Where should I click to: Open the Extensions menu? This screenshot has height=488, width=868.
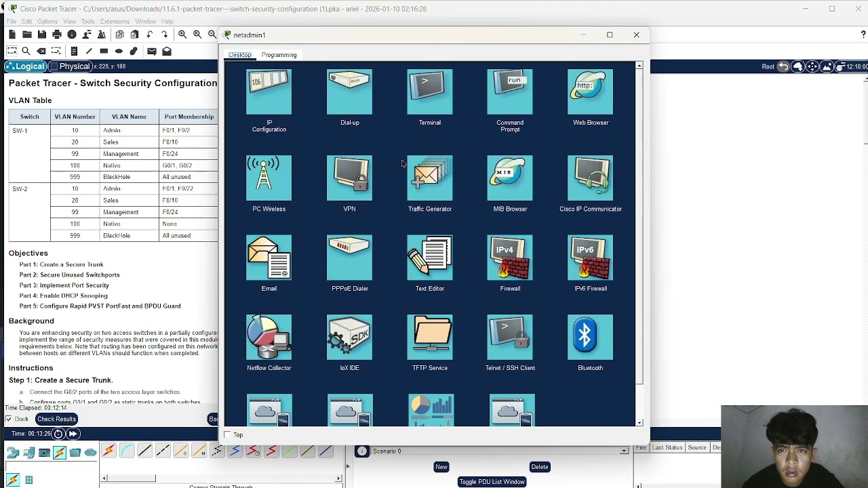click(x=115, y=22)
